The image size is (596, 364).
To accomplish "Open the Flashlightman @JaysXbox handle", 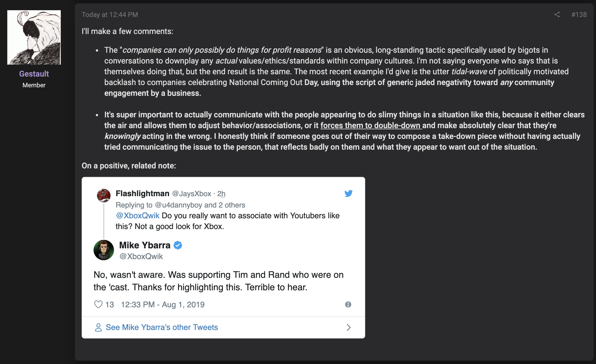I will click(x=192, y=193).
